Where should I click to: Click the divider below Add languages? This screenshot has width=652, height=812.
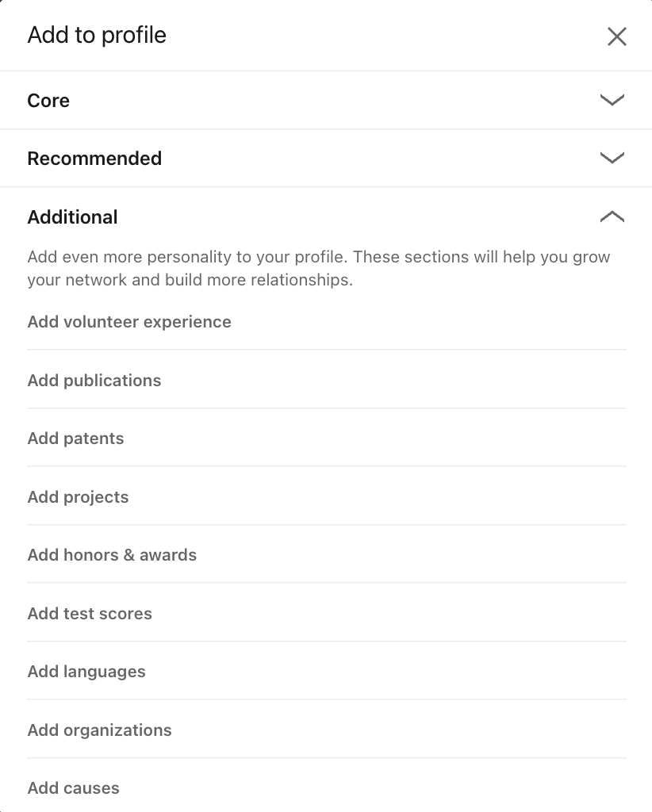[x=327, y=699]
